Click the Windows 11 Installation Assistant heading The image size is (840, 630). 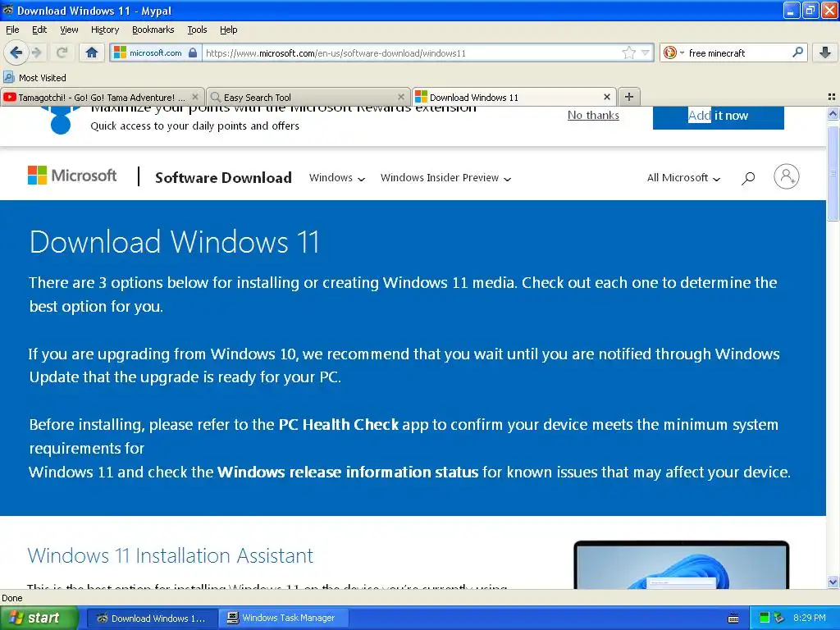coord(171,555)
